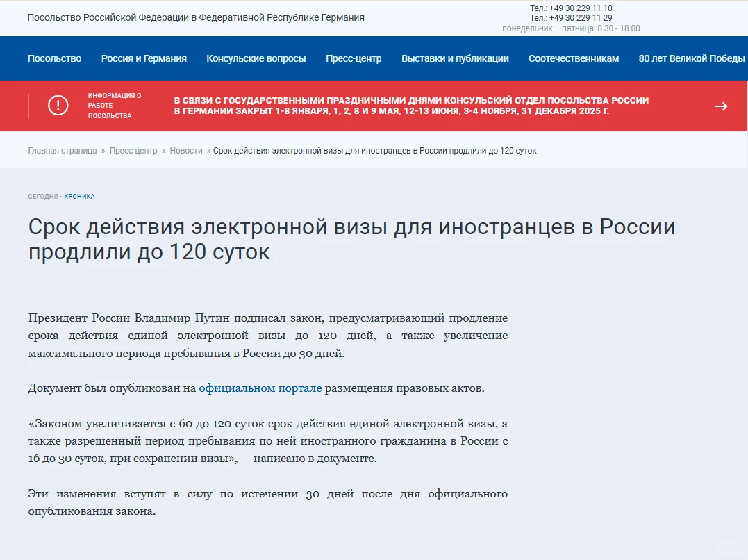Click the white arrow in the red banner

pos(721,106)
